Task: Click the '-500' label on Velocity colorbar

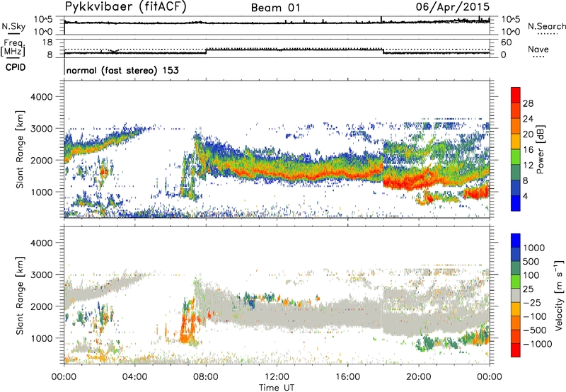Action: tap(535, 330)
